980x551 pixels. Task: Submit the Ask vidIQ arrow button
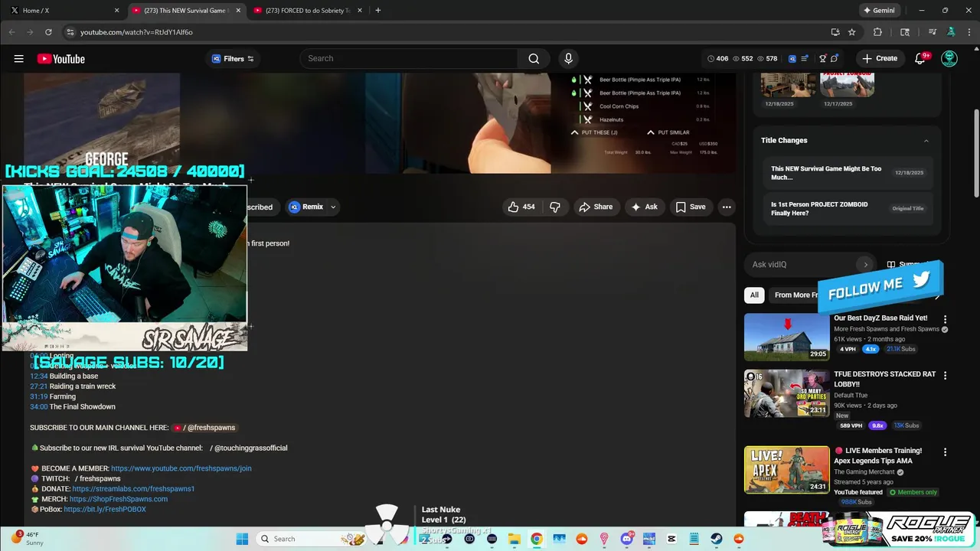866,265
